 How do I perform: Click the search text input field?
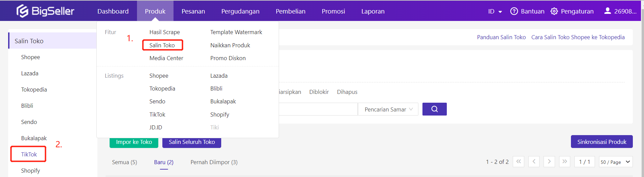(x=318, y=109)
